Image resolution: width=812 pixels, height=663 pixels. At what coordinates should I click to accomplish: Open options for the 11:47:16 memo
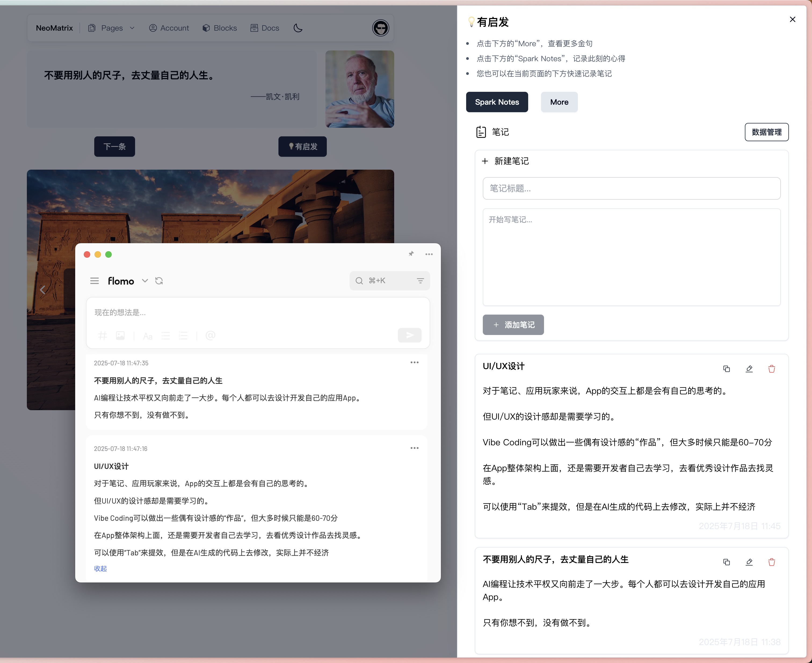415,448
